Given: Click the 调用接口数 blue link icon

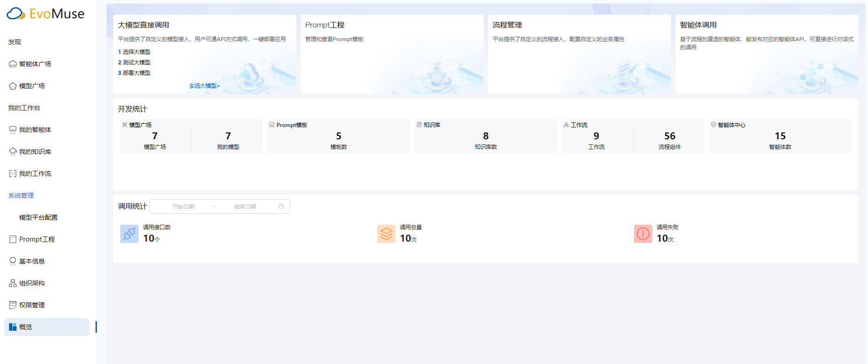Looking at the screenshot, I should [129, 234].
